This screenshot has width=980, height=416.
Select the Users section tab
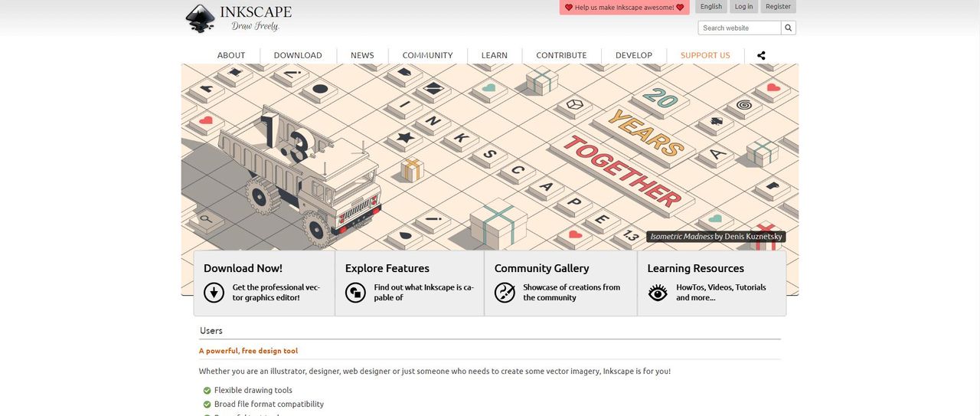(211, 330)
